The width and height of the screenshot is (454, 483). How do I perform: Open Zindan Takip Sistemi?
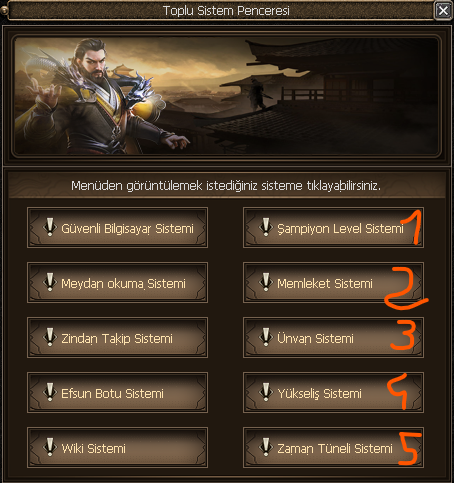coord(117,337)
